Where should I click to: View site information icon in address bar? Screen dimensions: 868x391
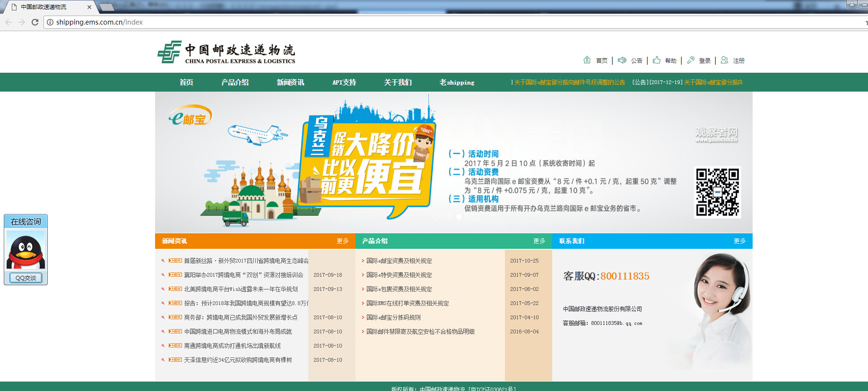[50, 22]
